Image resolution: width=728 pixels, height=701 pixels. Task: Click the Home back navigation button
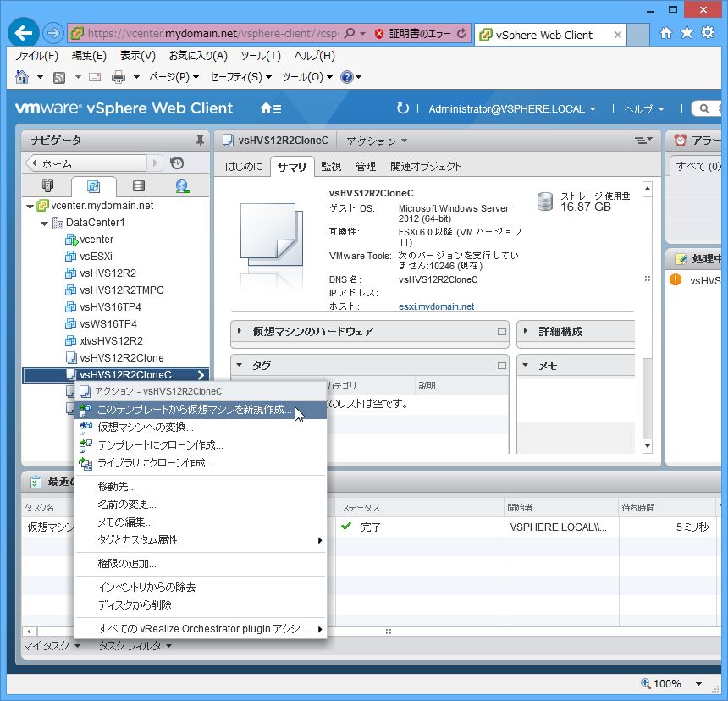click(x=87, y=163)
